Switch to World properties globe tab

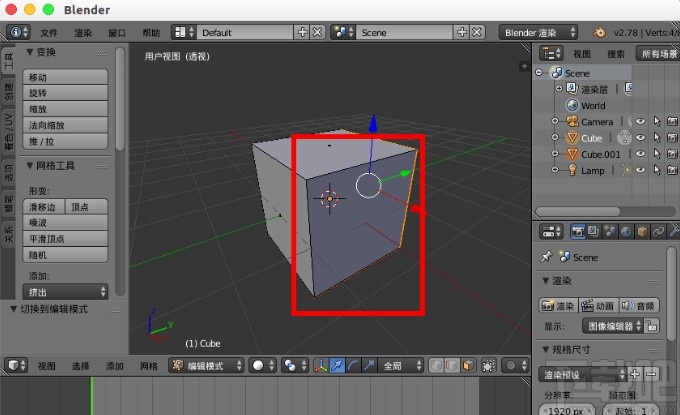point(625,232)
